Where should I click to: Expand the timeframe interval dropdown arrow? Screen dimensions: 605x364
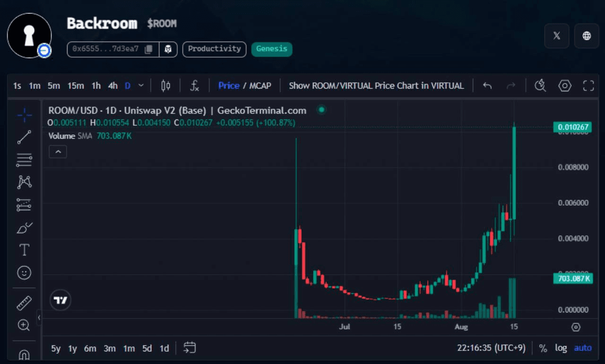pyautogui.click(x=141, y=86)
